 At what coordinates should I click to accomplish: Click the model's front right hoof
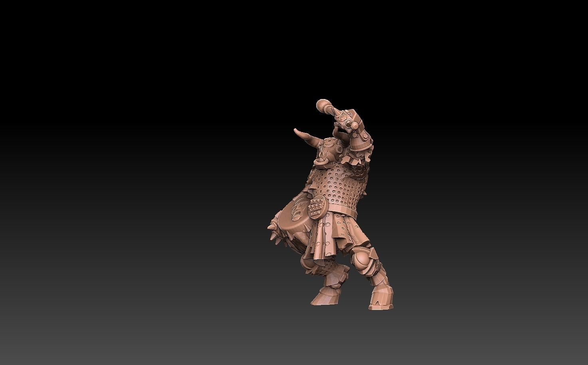pyautogui.click(x=381, y=298)
